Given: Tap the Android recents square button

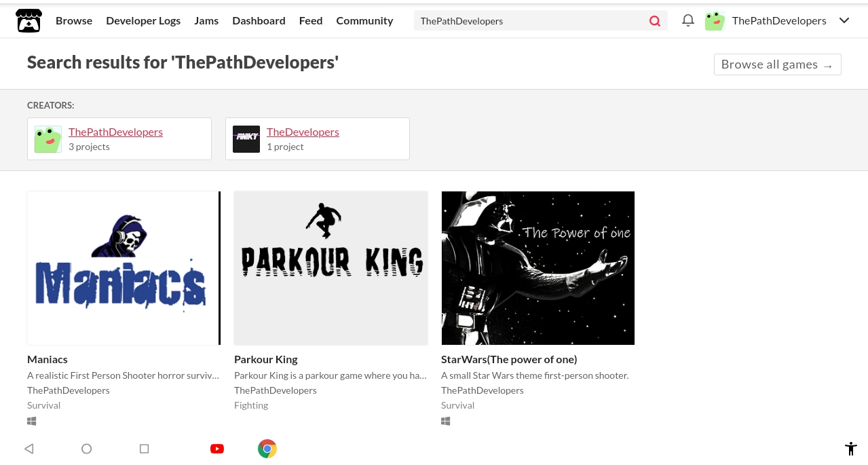Looking at the screenshot, I should coord(144,449).
